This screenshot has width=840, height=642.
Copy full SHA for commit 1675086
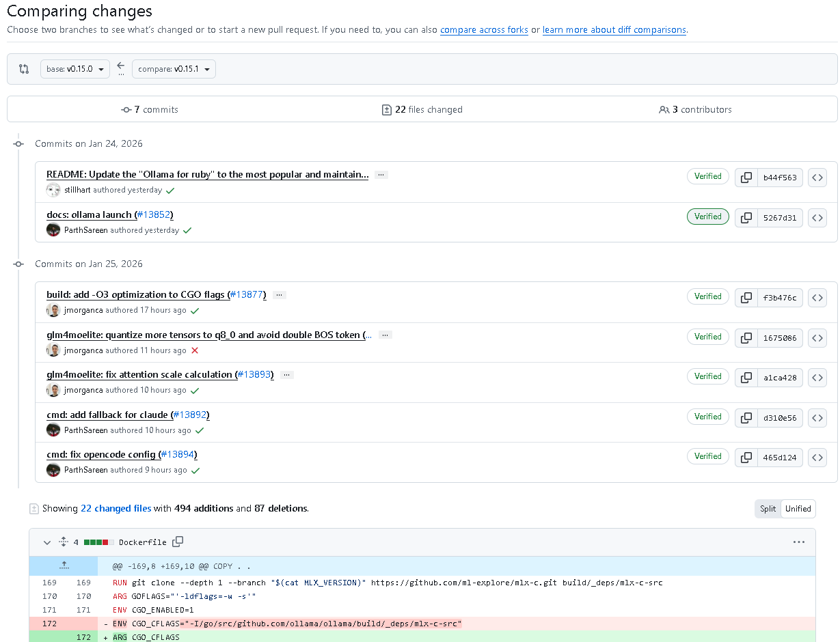tap(746, 337)
